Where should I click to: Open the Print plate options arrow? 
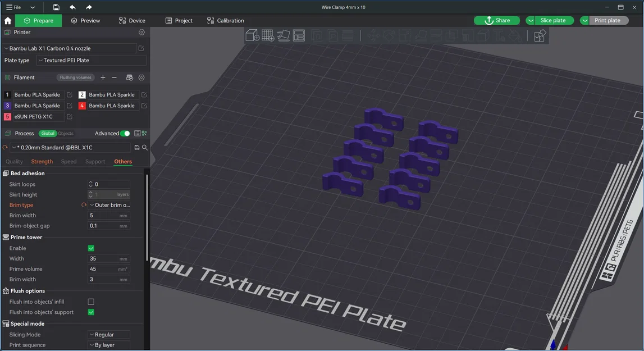pyautogui.click(x=584, y=21)
